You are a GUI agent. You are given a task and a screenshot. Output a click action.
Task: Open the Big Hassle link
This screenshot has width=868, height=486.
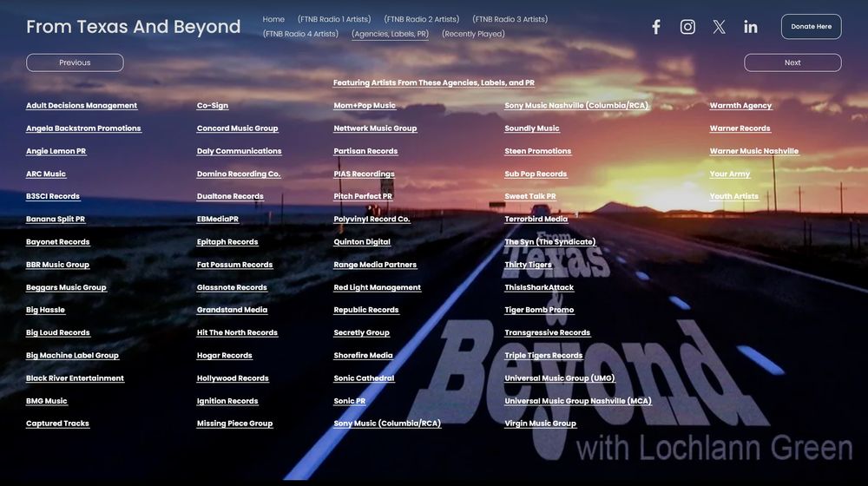click(45, 310)
